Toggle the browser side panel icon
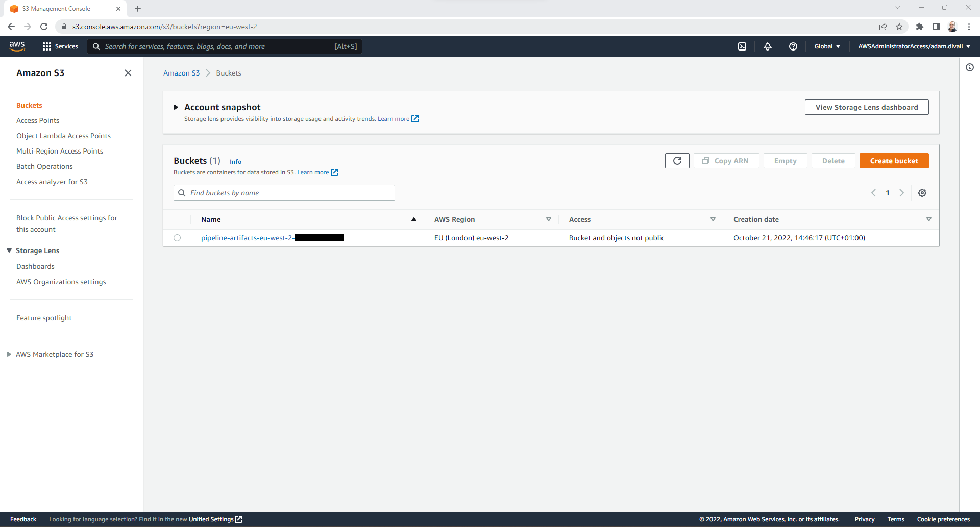The height and width of the screenshot is (527, 980). point(936,27)
